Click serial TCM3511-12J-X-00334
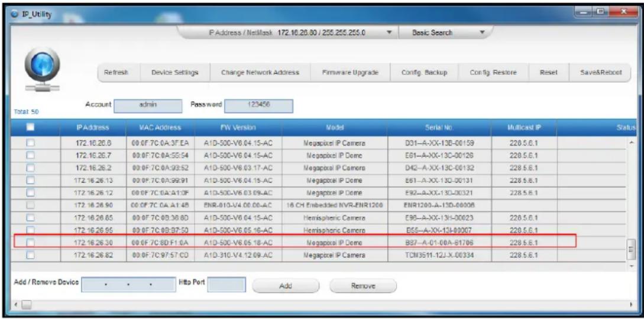644x319 pixels. [x=439, y=255]
